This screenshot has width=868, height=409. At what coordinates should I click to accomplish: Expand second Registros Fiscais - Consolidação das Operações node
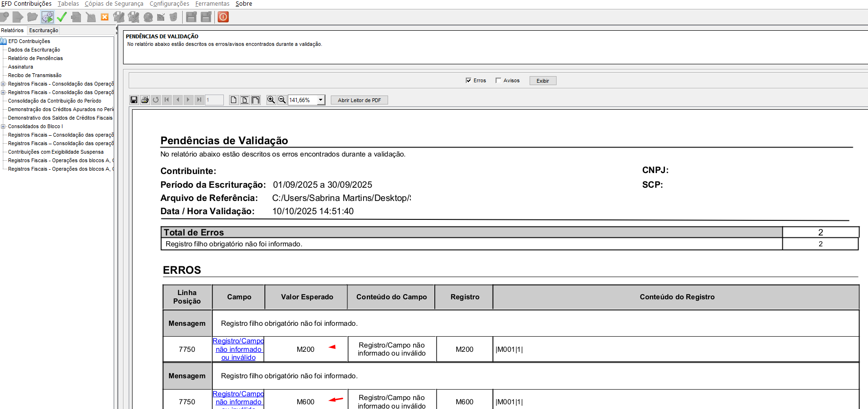coord(3,92)
